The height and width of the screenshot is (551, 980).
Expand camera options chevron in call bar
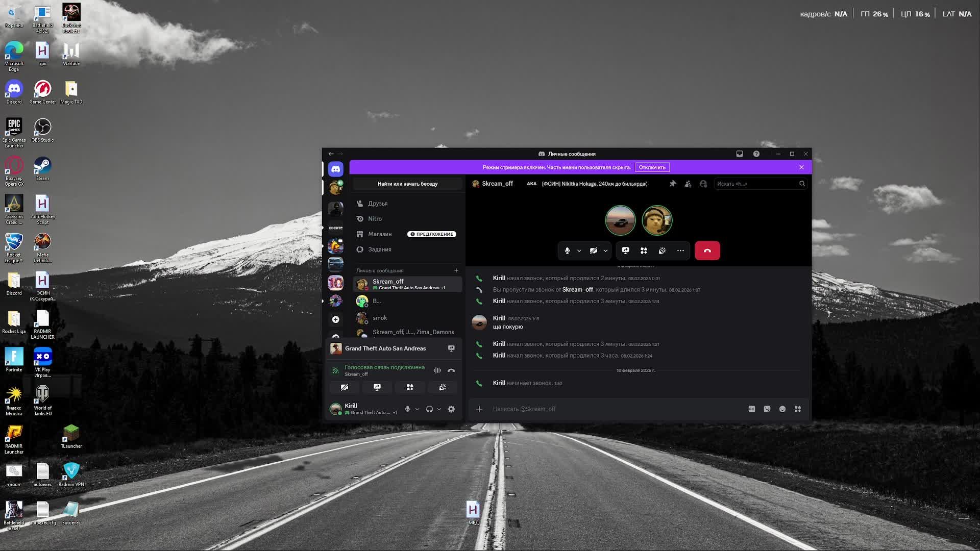[x=606, y=251]
